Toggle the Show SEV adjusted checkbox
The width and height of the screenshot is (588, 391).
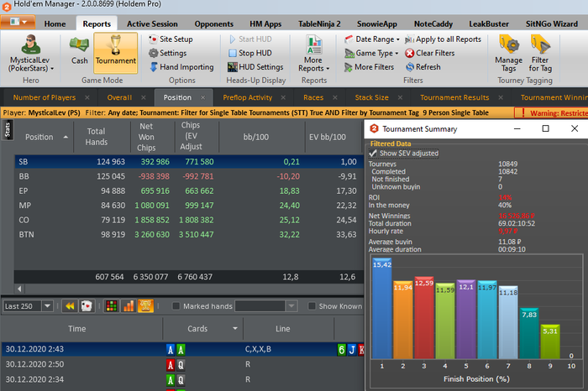coord(372,154)
